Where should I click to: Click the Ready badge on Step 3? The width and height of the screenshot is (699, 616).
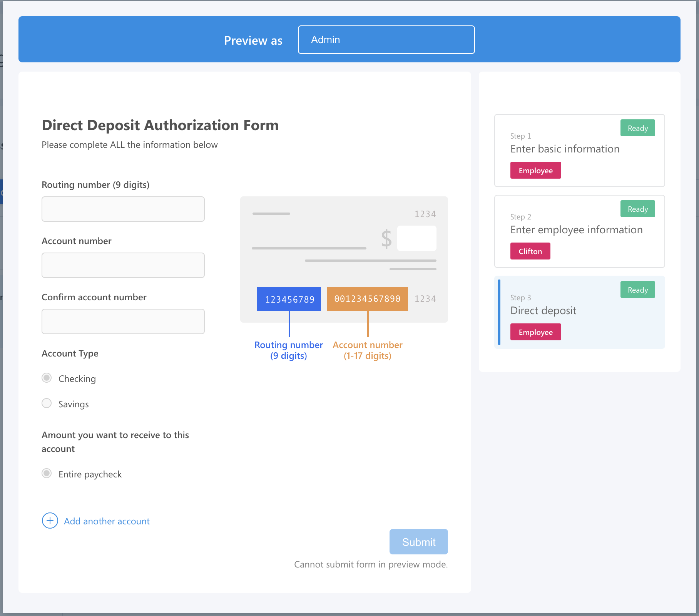pos(637,290)
